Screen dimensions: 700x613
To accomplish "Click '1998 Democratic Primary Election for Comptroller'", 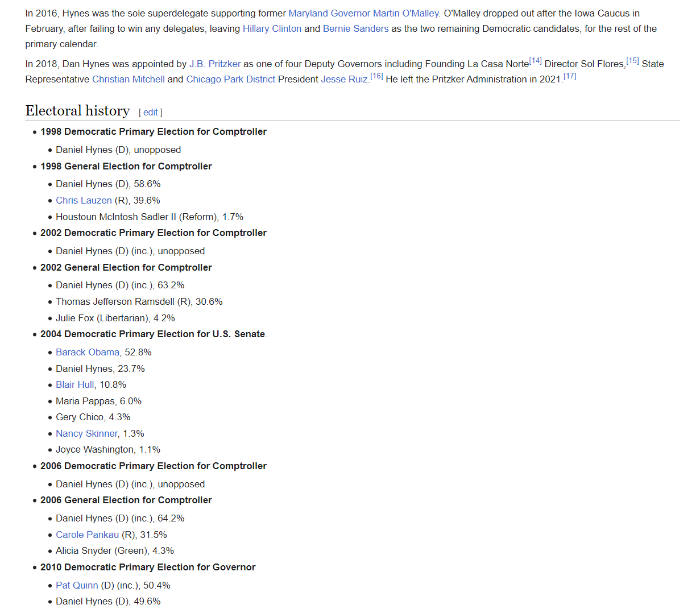I will tap(154, 131).
